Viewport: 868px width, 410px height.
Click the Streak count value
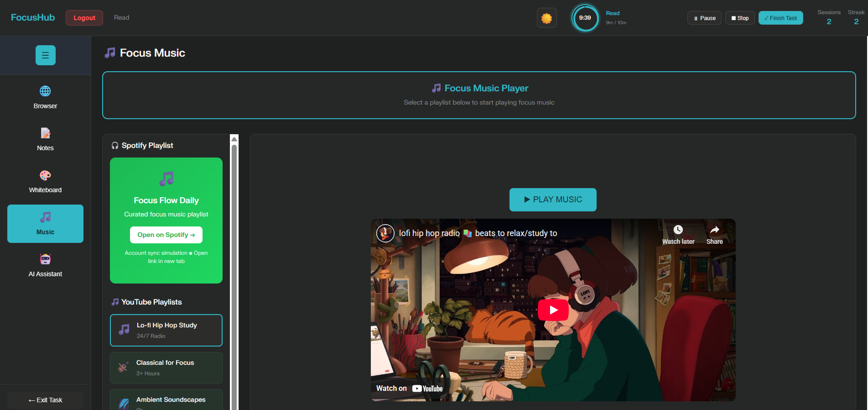[856, 21]
